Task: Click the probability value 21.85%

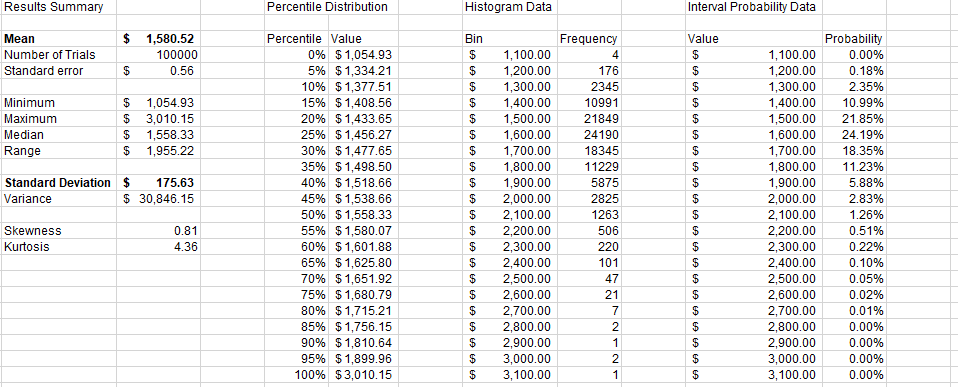Action: [x=854, y=119]
